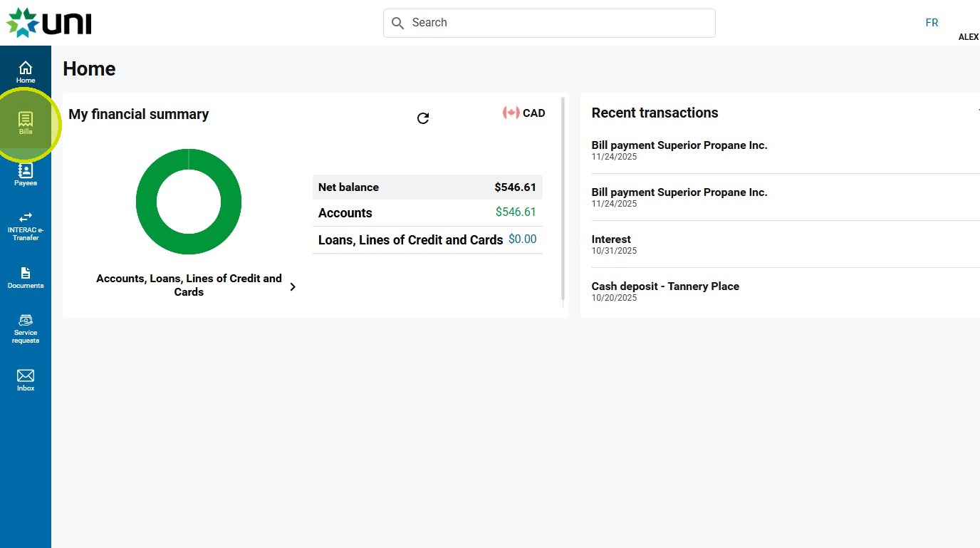
Task: Open Service requests in sidebar
Action: (26, 328)
